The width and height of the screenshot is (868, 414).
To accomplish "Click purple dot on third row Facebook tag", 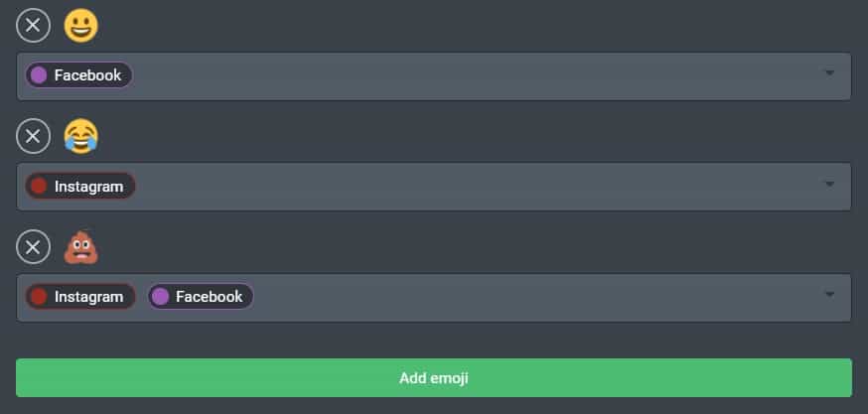I will [x=160, y=297].
